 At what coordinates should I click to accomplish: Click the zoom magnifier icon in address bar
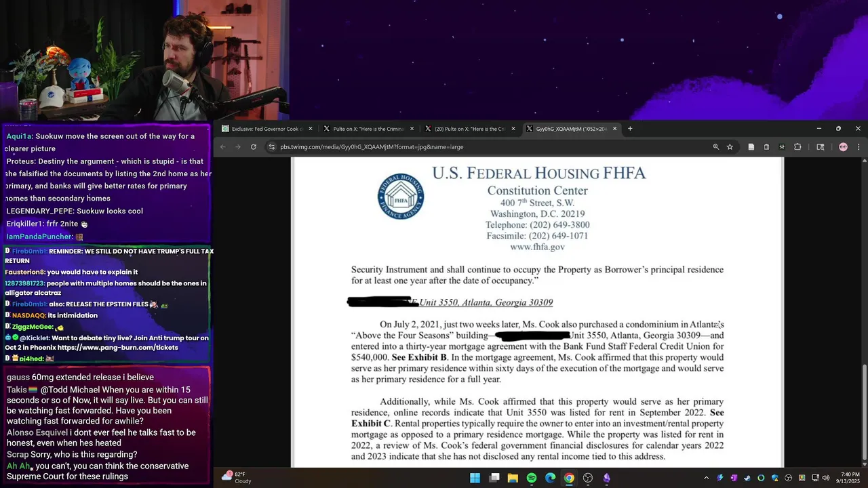click(715, 147)
